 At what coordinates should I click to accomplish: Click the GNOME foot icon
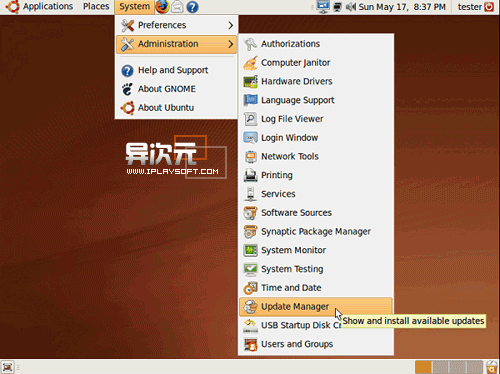tap(127, 89)
